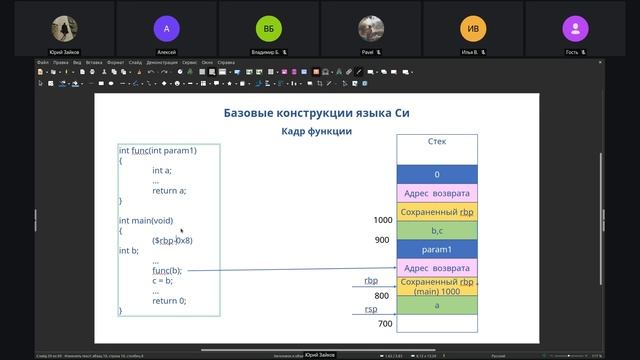Viewport: 640px width, 360px height.
Task: Select the Ellipse drawing tool
Action: [111, 83]
